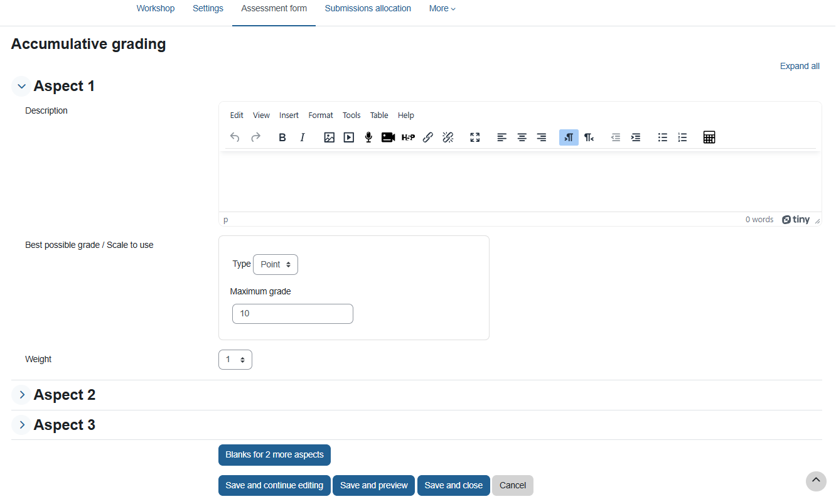Click the Aspect 3 heading text

coord(65,425)
